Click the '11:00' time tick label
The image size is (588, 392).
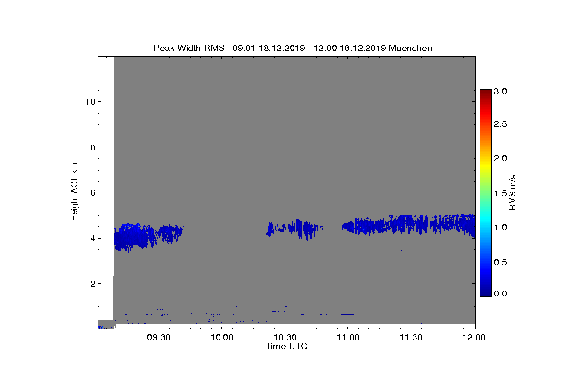[x=348, y=338]
